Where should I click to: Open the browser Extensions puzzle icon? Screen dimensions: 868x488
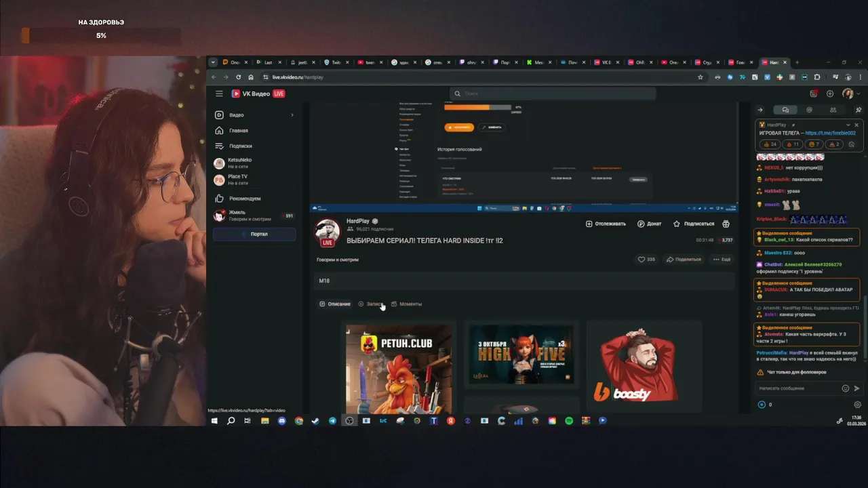point(817,77)
